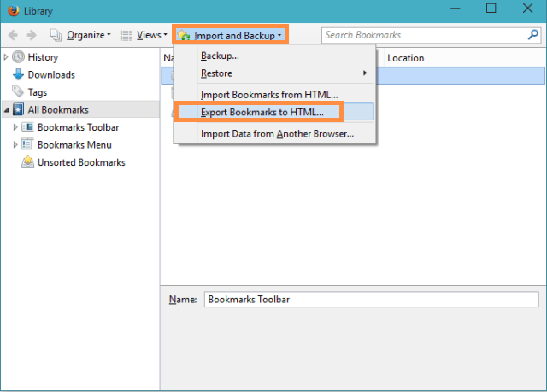The height and width of the screenshot is (392, 547).
Task: Select Bookmarks Menu folder in sidebar
Action: 74,144
